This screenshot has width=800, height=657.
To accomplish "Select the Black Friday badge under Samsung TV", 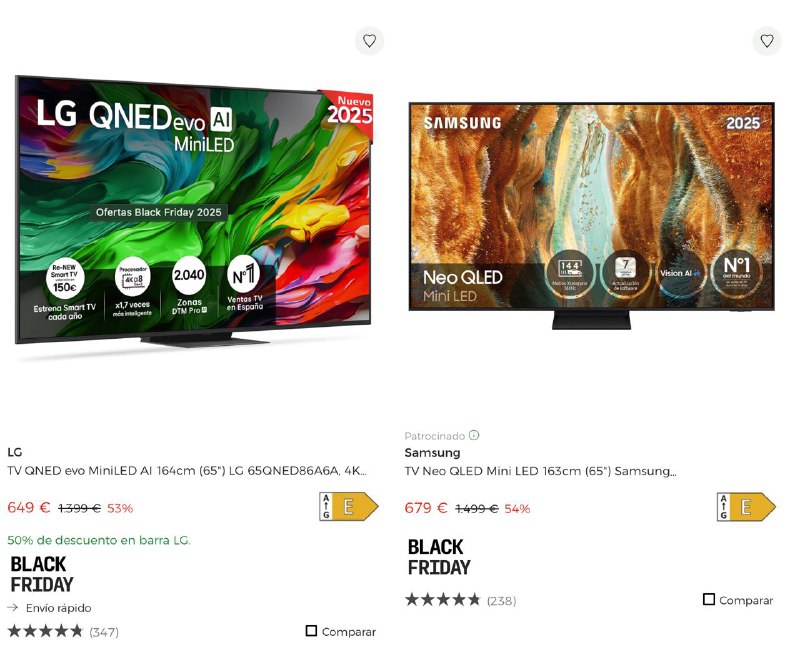I will 439,557.
